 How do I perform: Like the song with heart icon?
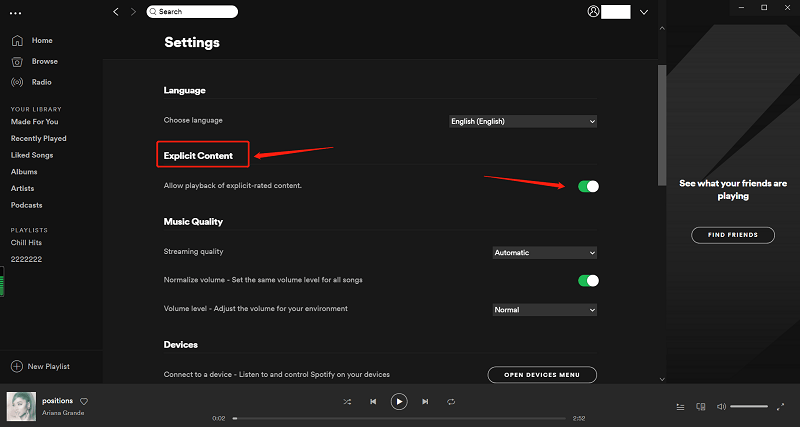pos(84,401)
